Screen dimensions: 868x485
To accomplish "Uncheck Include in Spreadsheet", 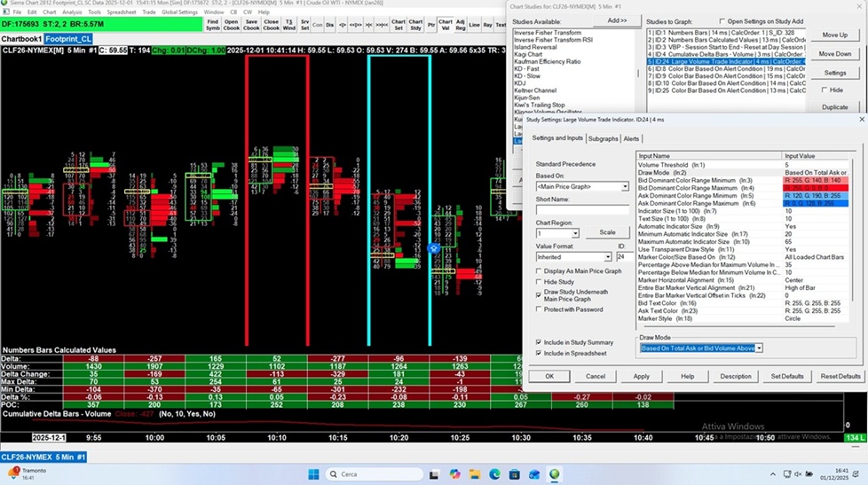I will pyautogui.click(x=539, y=353).
